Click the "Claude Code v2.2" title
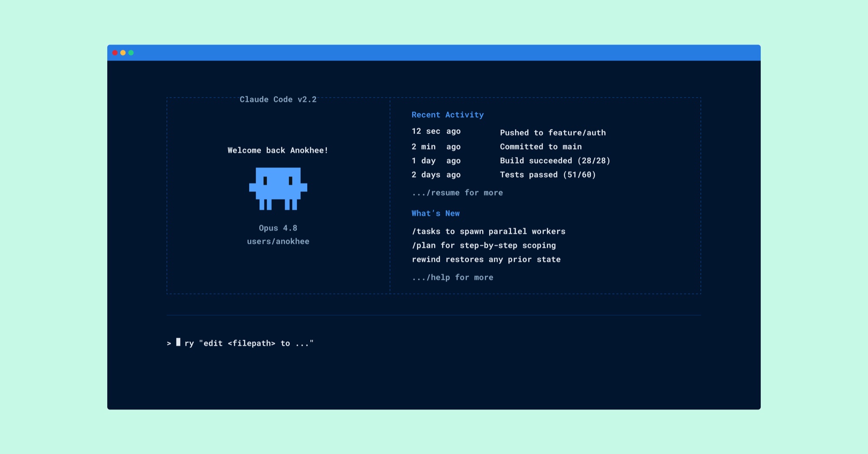 tap(278, 99)
